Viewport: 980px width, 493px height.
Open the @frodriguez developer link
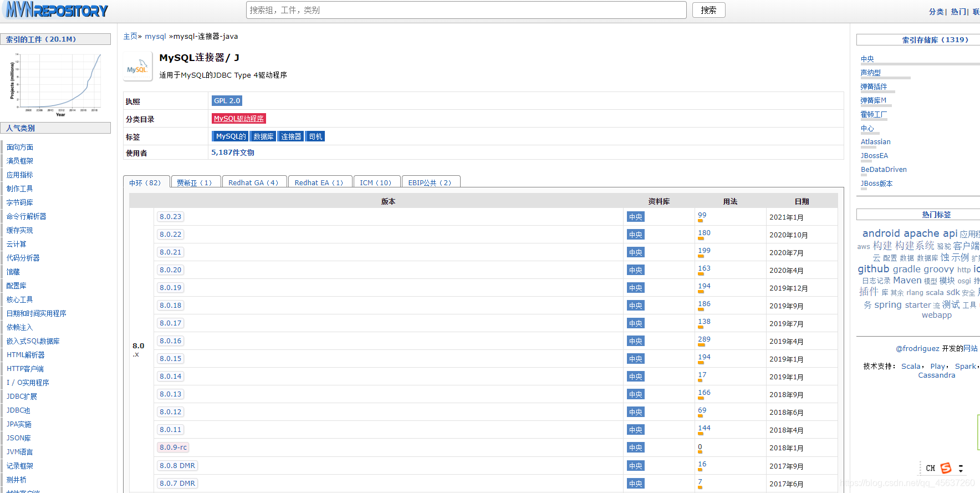[918, 348]
